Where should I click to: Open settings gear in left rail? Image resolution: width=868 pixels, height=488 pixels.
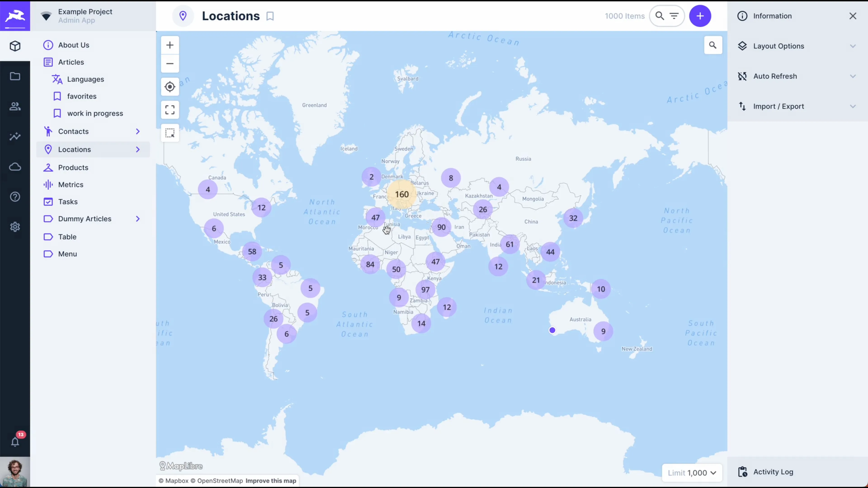[15, 227]
